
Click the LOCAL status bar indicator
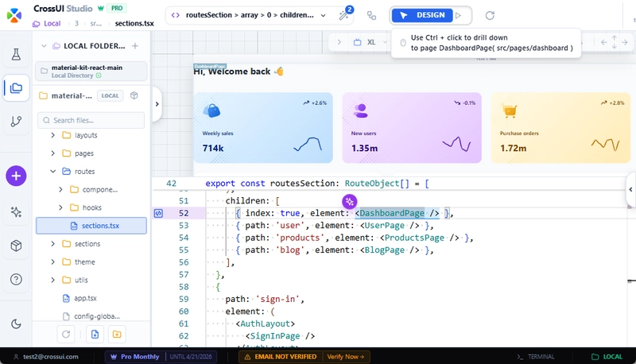coord(607,357)
